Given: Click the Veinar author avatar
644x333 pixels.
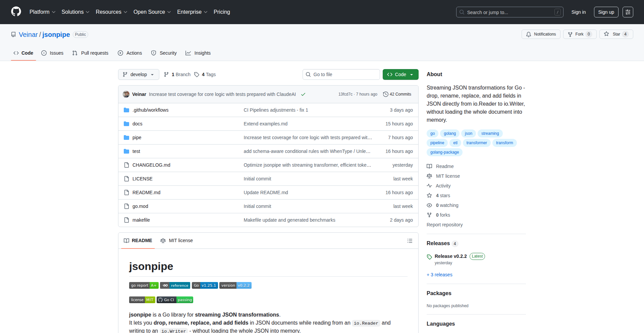Looking at the screenshot, I should [x=126, y=94].
